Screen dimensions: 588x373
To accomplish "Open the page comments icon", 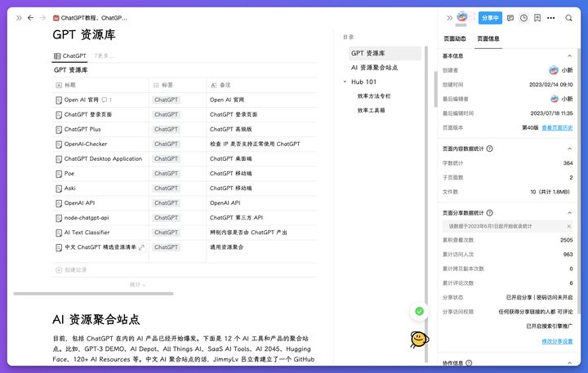I will (x=510, y=18).
